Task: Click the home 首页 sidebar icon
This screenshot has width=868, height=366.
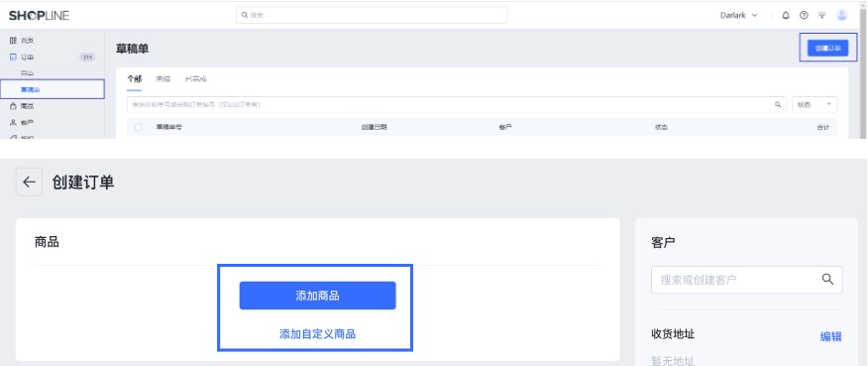Action: pos(13,41)
